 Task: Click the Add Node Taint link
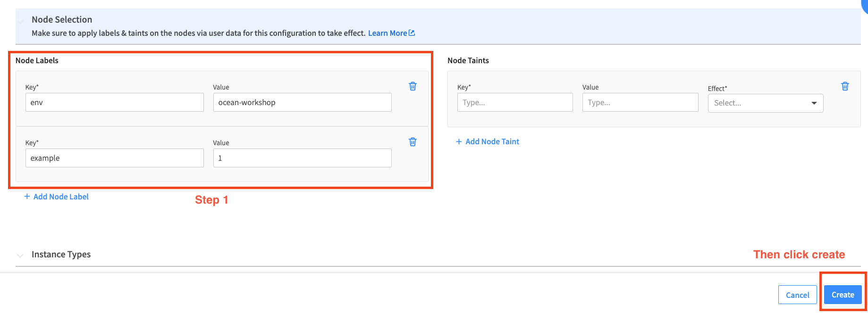coord(488,141)
